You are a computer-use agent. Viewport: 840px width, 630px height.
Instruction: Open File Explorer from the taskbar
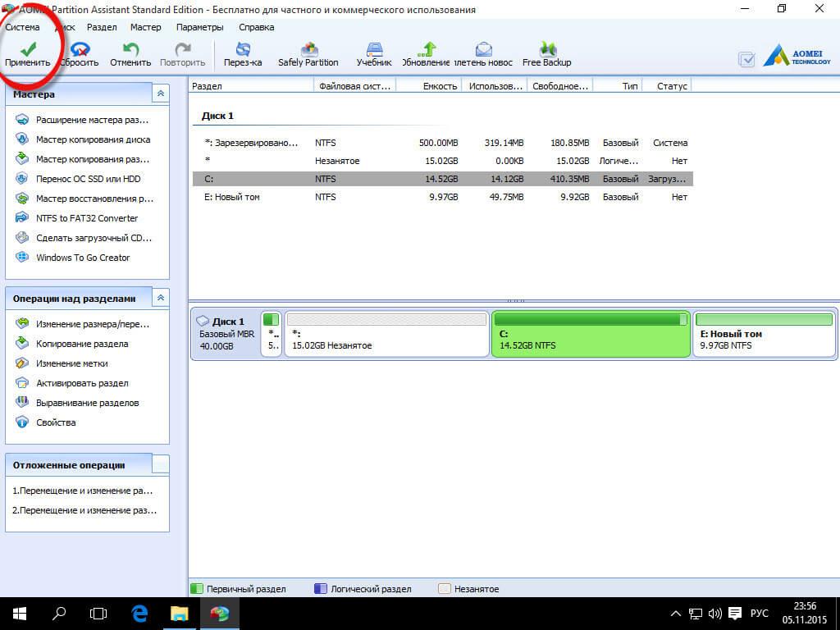[x=180, y=614]
